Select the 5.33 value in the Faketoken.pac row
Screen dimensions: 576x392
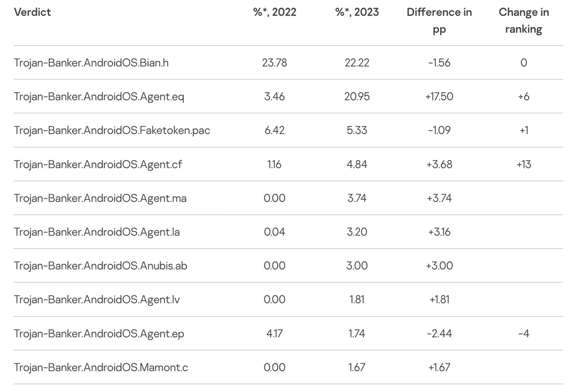tap(357, 130)
